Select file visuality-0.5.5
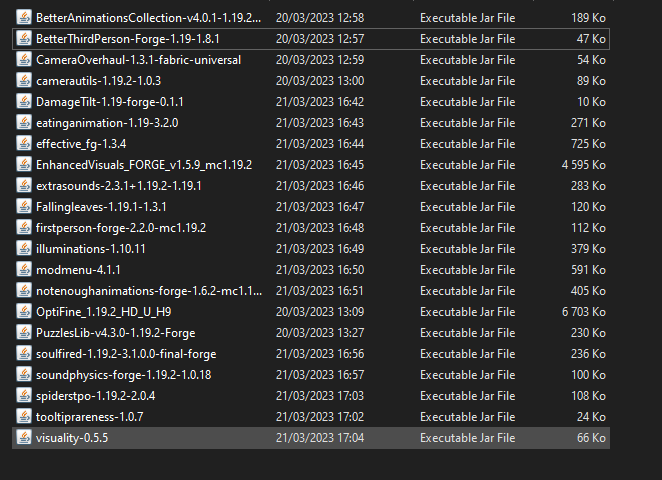 pyautogui.click(x=72, y=438)
